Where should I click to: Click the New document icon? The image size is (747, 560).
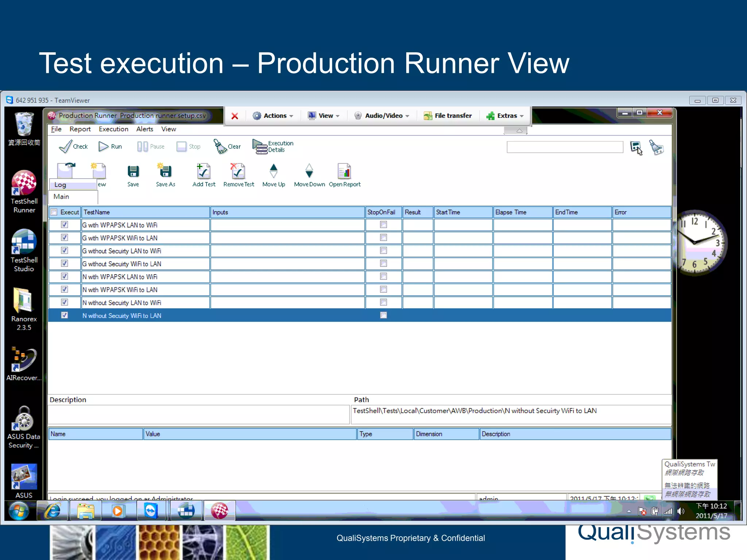(99, 171)
